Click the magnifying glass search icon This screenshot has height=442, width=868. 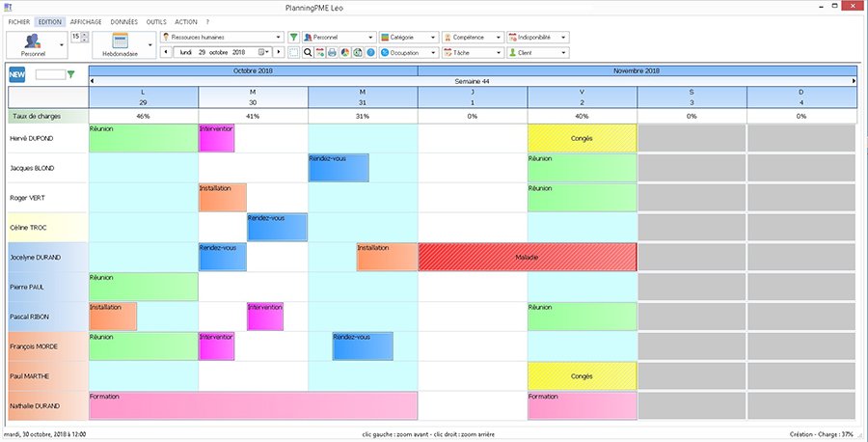pyautogui.click(x=308, y=53)
